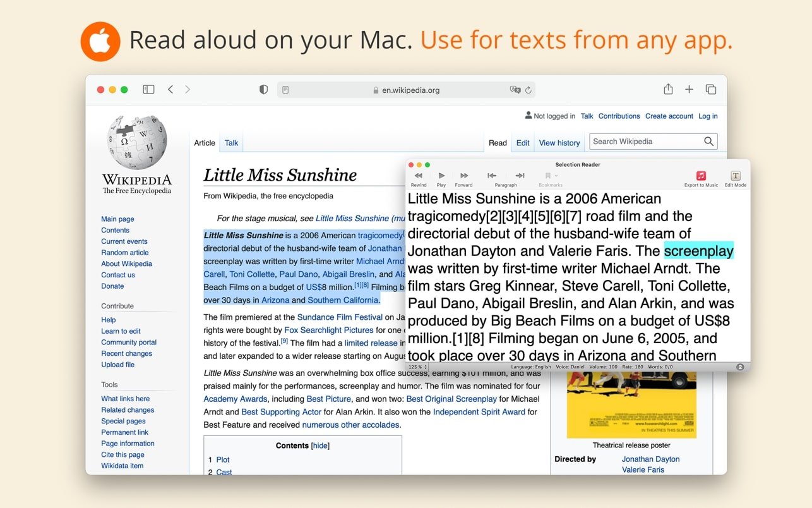Click the Create account link
The image size is (812, 508).
pyautogui.click(x=669, y=116)
